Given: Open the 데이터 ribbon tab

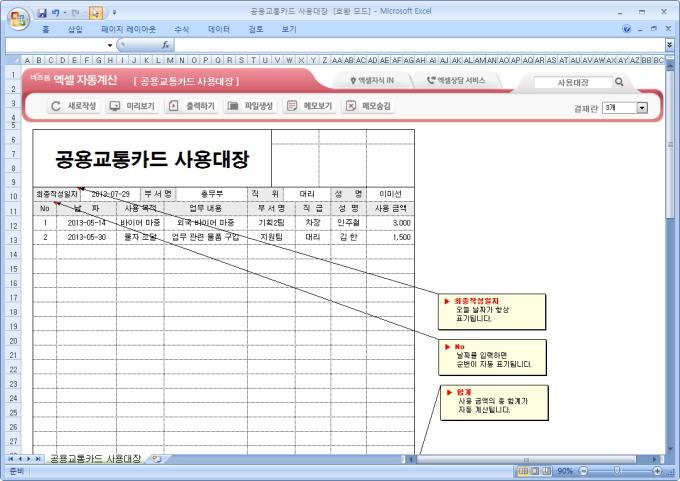Looking at the screenshot, I should pyautogui.click(x=219, y=29).
